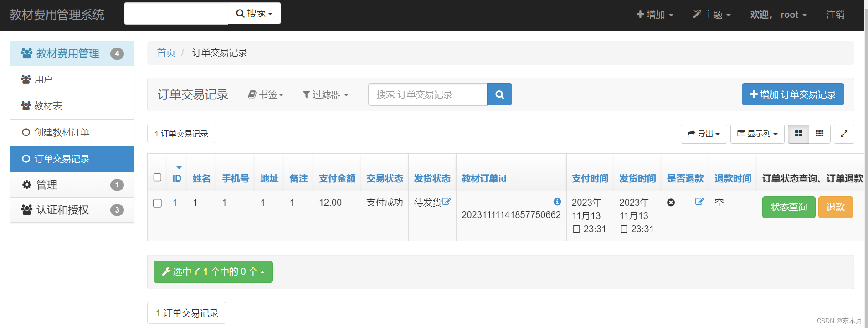Viewport: 868px width, 328px height.
Task: Open the 主题 theme dropdown
Action: 712,15
